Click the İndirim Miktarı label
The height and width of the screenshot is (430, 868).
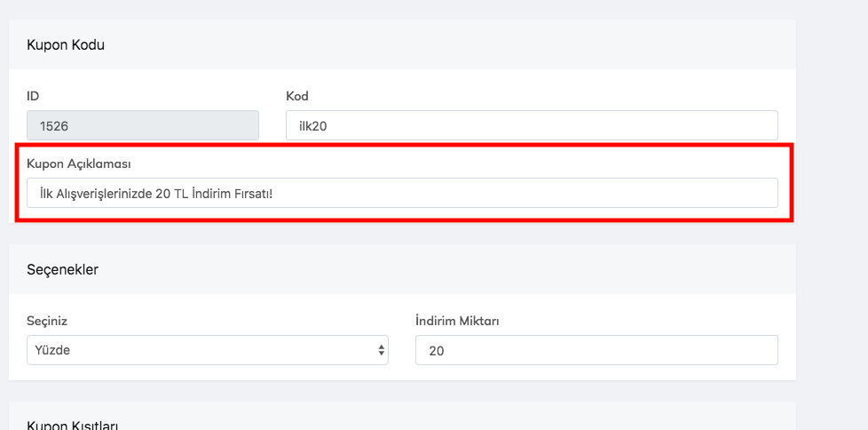click(457, 321)
